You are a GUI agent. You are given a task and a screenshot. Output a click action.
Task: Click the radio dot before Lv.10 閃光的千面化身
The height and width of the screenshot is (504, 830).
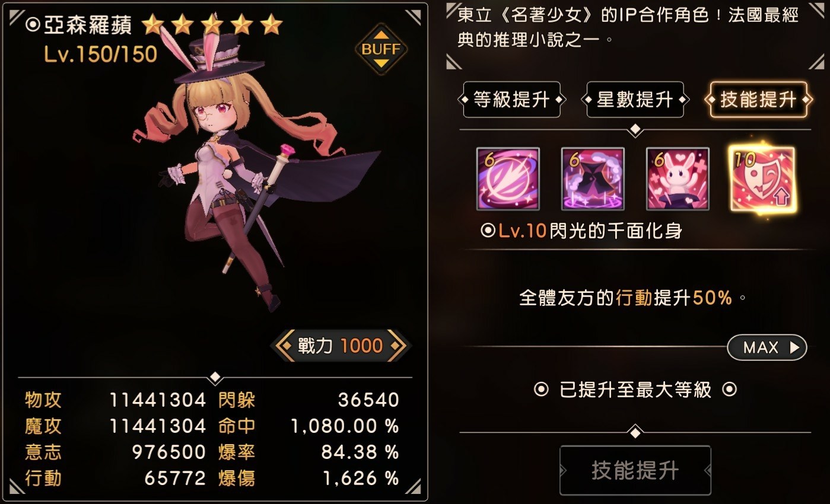coord(488,231)
